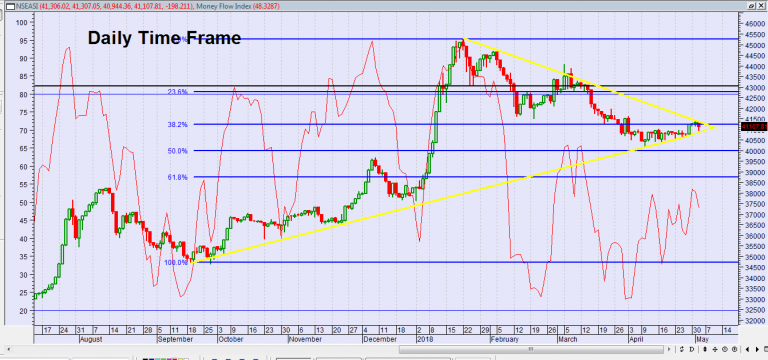Click the vertical zoom arrows icon
The width and height of the screenshot is (768, 360).
tap(705, 349)
